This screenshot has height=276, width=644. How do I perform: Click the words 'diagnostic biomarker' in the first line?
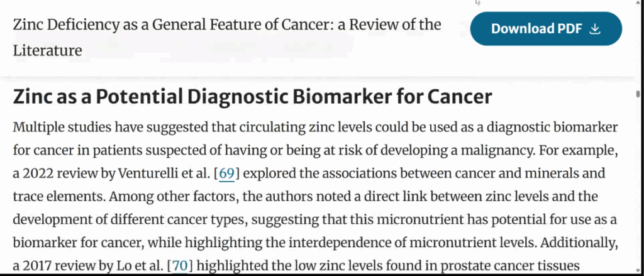coord(552,127)
